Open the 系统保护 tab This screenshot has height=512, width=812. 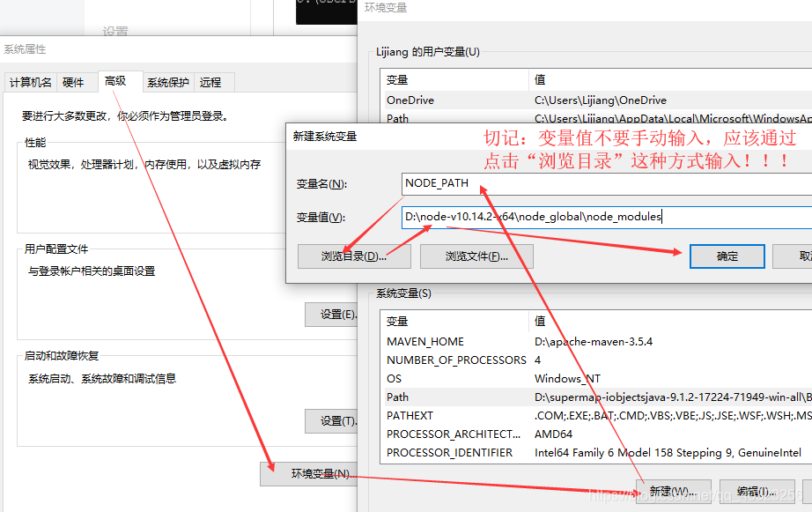168,83
